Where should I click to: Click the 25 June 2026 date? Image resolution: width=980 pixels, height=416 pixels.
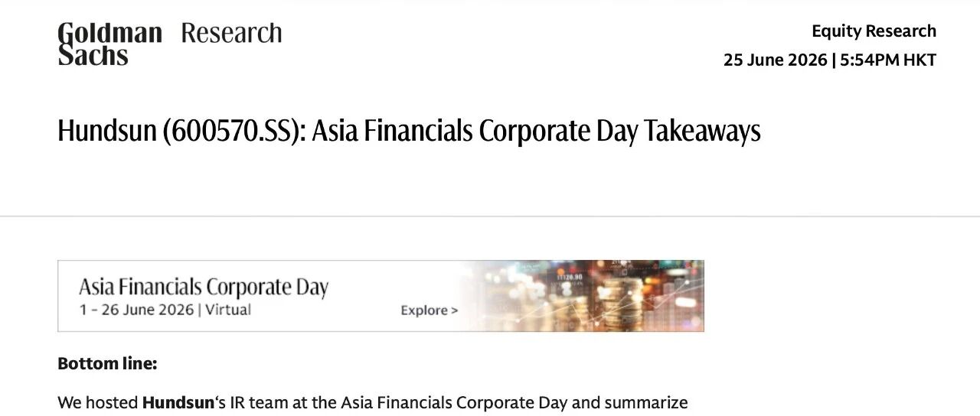(x=775, y=60)
